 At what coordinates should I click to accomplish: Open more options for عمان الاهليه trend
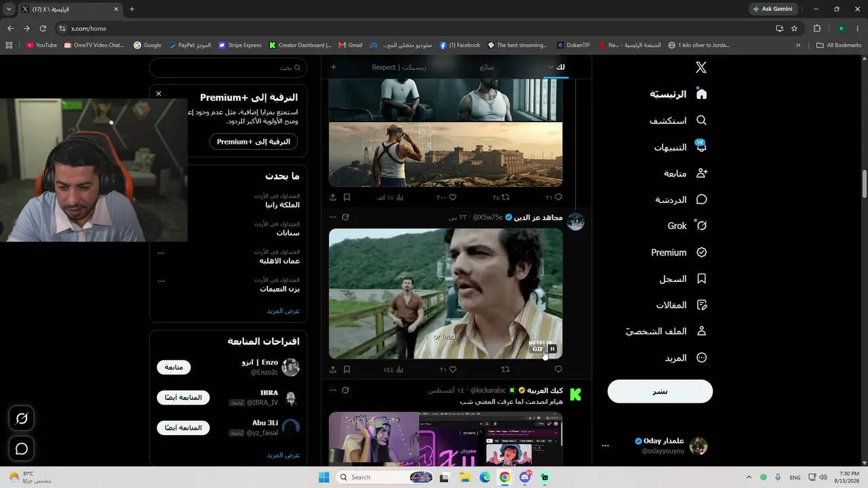pos(161,253)
